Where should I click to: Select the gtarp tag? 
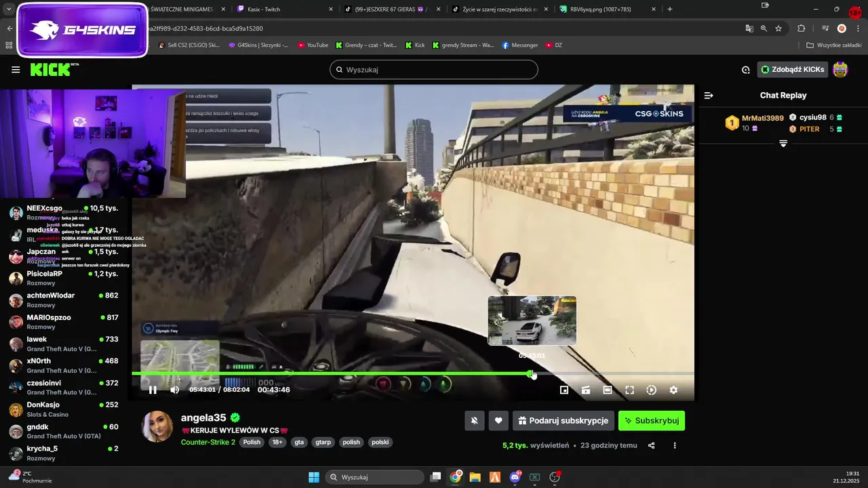[x=323, y=442]
